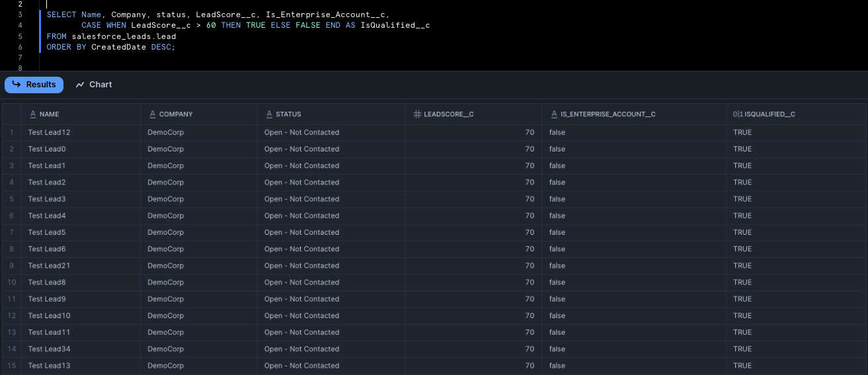Click the line graph icon beside Chart
This screenshot has height=375, width=868.
coord(80,85)
